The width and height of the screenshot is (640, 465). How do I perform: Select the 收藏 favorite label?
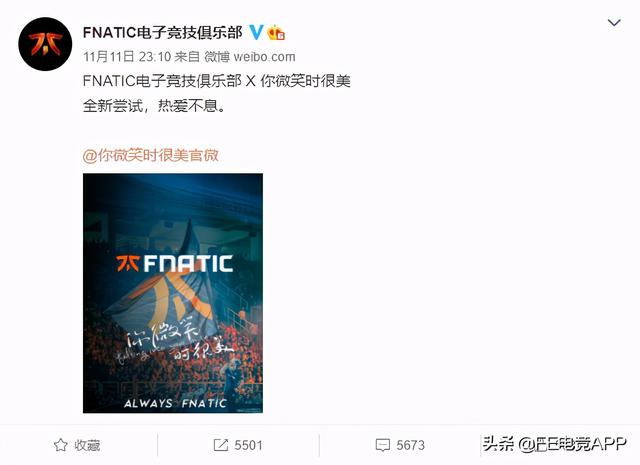pos(87,445)
